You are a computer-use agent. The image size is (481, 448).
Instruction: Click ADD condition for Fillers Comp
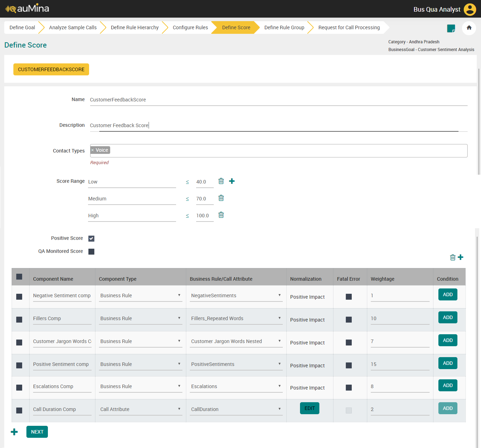pyautogui.click(x=448, y=317)
